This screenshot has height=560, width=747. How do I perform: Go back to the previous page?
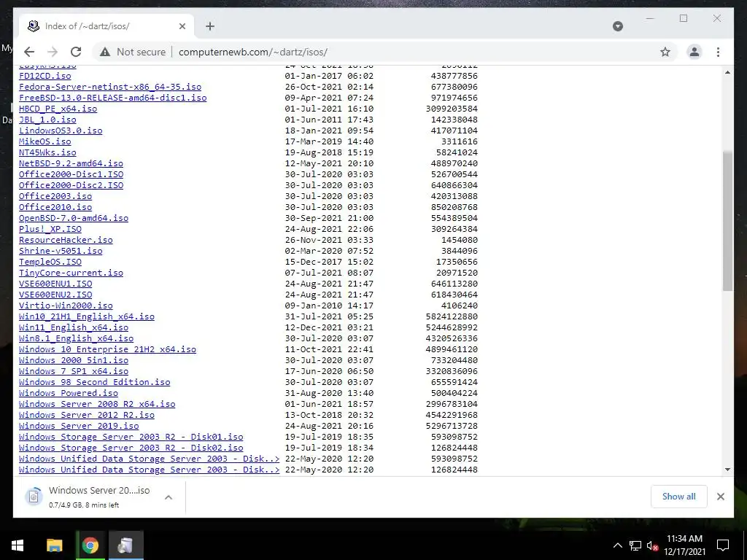click(x=29, y=52)
